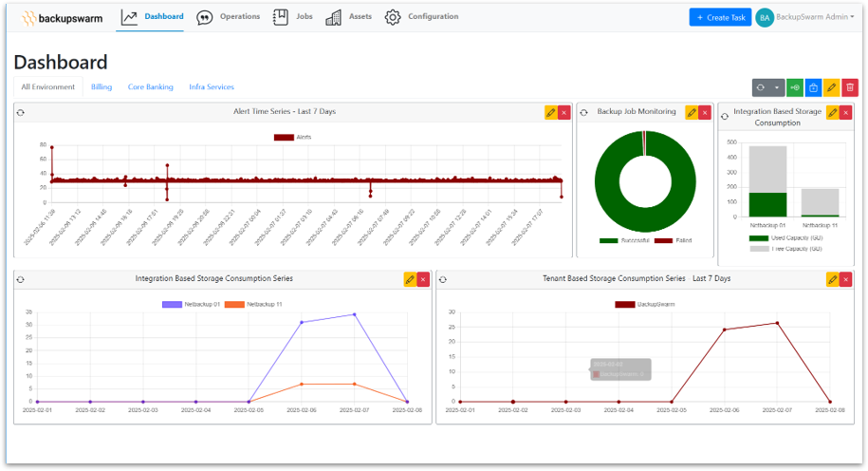868x471 pixels.
Task: Select the Infra Services tab
Action: tap(211, 86)
